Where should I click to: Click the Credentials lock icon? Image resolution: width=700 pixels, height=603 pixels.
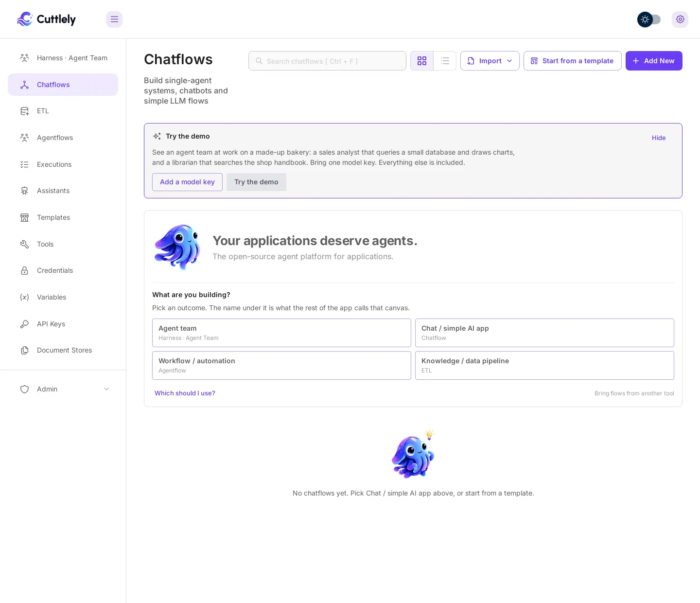point(24,270)
